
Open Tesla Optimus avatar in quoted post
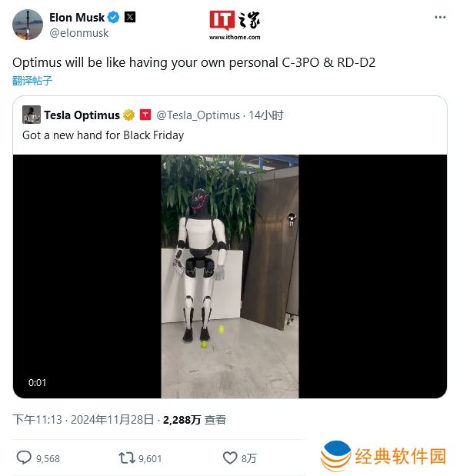click(32, 115)
